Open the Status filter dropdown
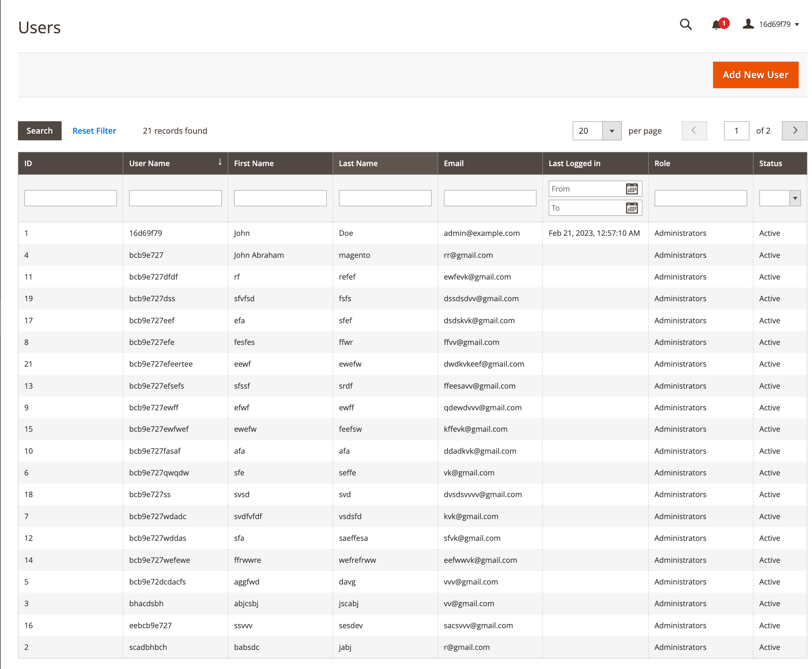The width and height of the screenshot is (812, 669). (795, 198)
